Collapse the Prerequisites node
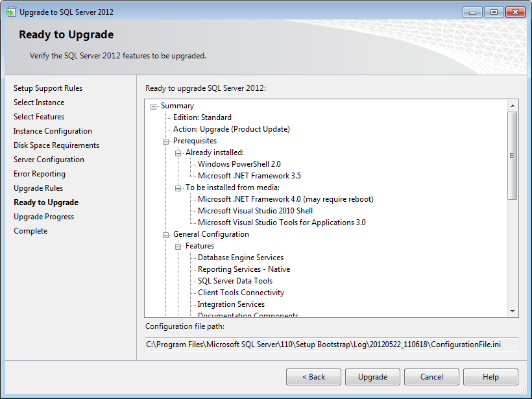Screen dimensions: 532x399 pyautogui.click(x=165, y=141)
